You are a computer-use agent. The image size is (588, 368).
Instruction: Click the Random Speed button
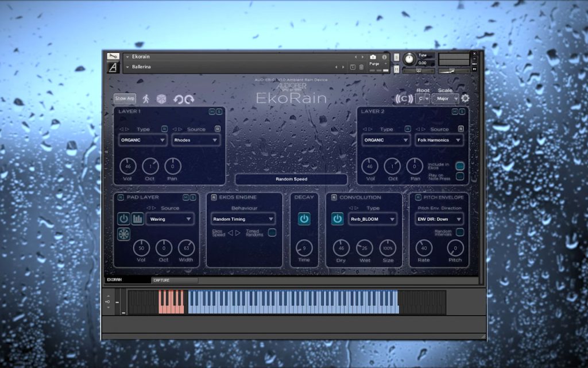pyautogui.click(x=291, y=179)
